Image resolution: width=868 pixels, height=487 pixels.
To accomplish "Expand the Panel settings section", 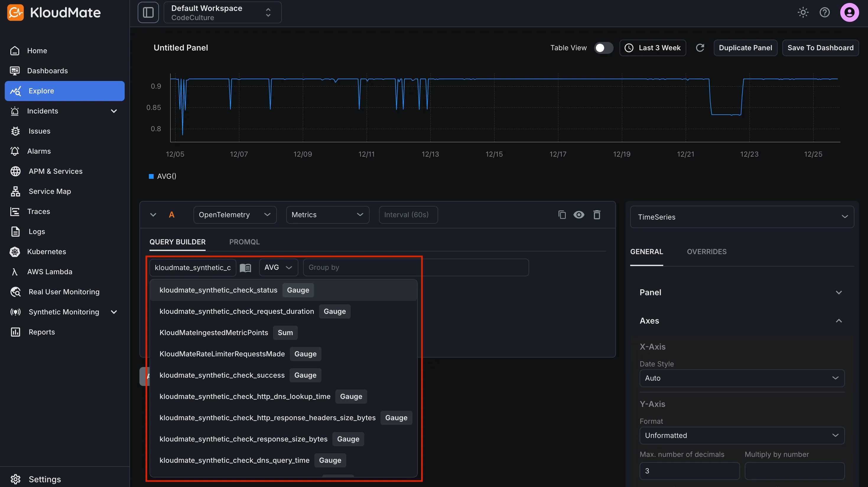I will point(742,293).
